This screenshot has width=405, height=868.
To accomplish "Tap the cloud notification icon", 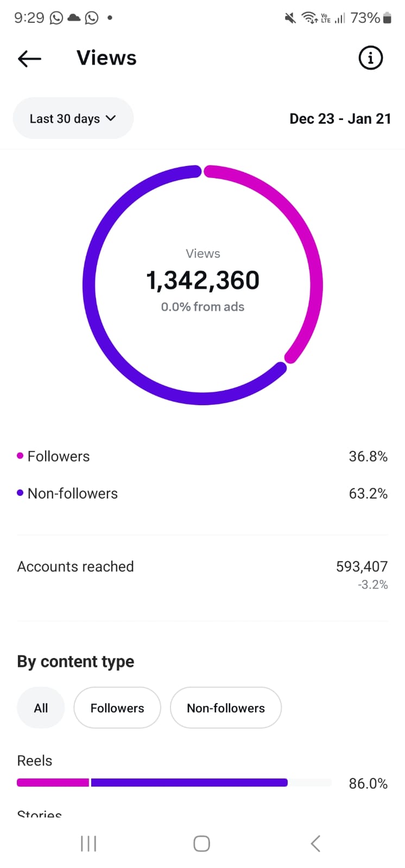I will (74, 18).
